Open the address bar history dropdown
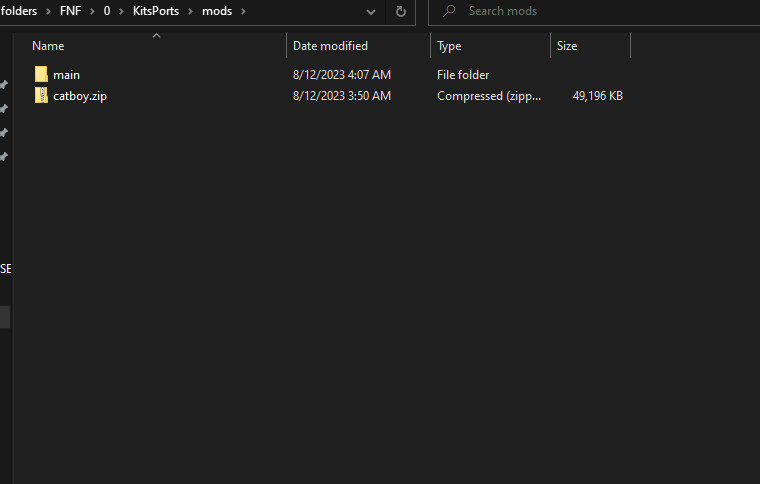This screenshot has width=760, height=484. [371, 12]
